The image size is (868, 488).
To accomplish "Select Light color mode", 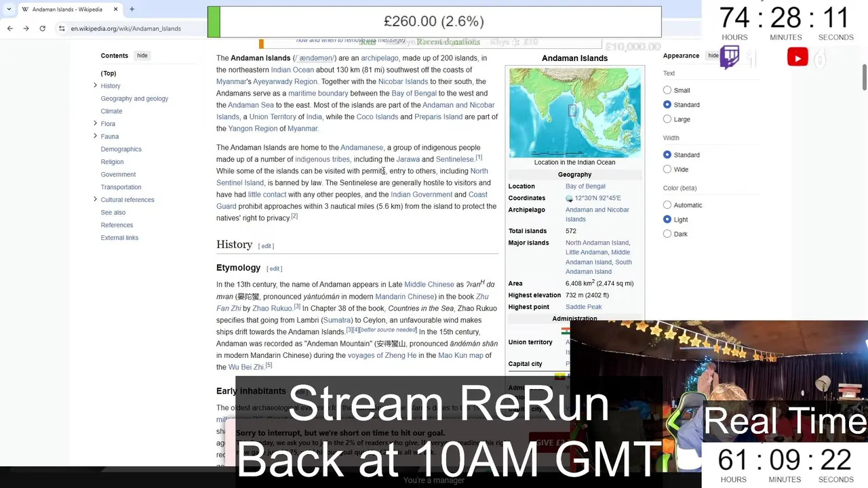I will pyautogui.click(x=667, y=220).
